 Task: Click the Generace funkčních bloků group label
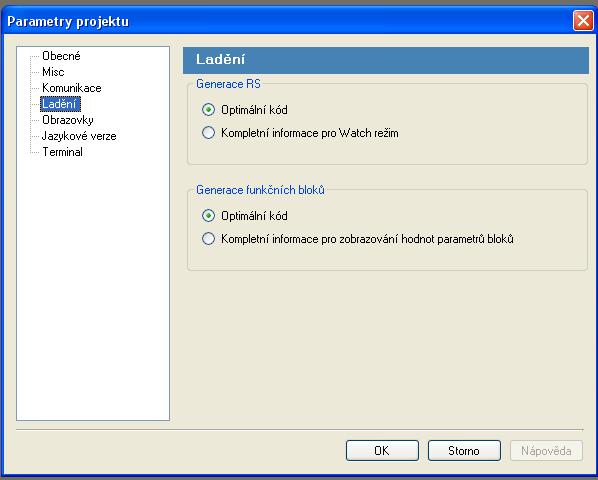260,190
